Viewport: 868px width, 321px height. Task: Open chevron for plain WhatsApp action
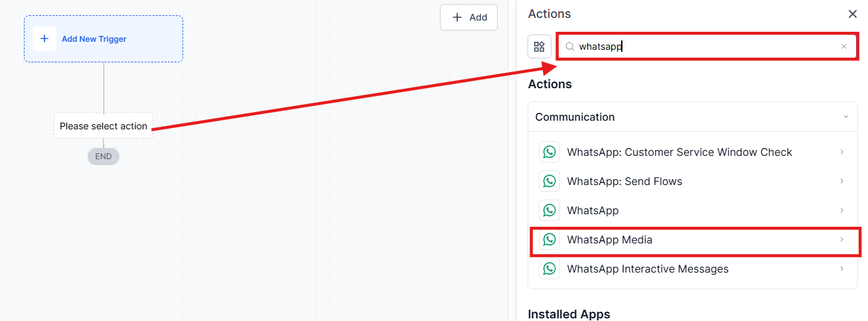[842, 210]
